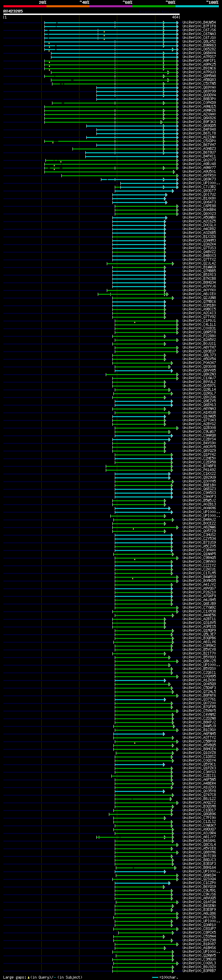
Task: Click the red 20% identity legend segment
Action: (x=25, y=6)
